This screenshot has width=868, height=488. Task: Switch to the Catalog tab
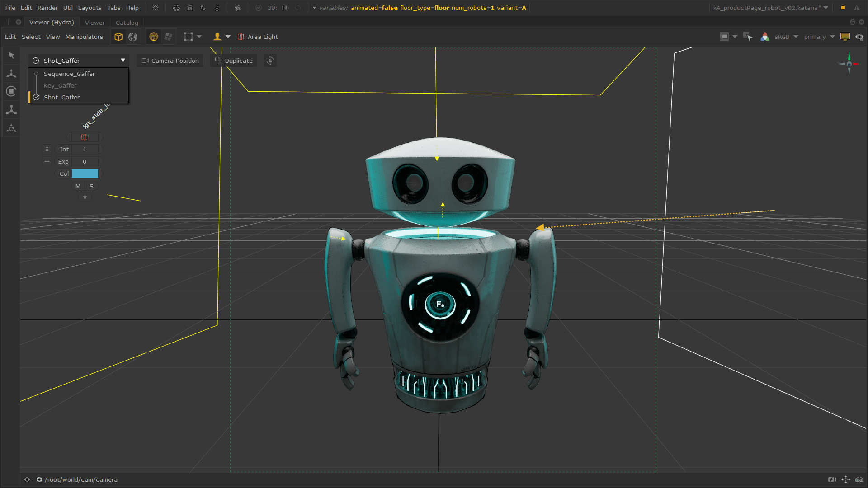(127, 23)
